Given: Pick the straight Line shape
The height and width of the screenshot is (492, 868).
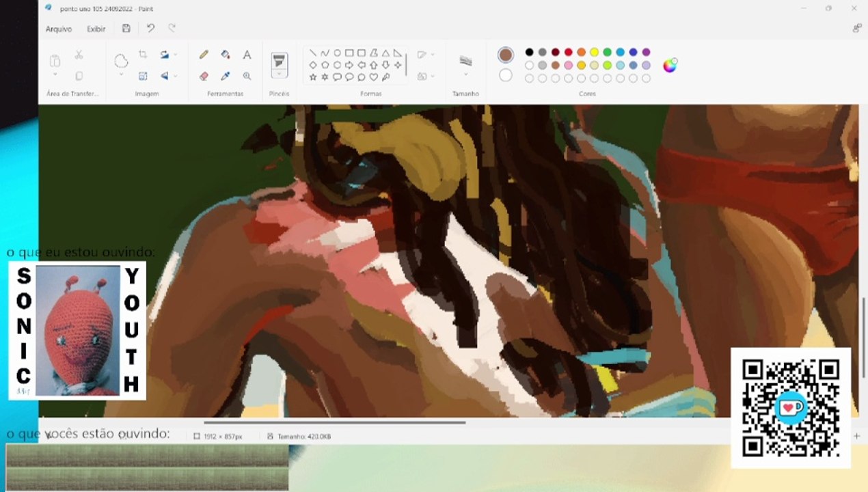Looking at the screenshot, I should click(313, 53).
